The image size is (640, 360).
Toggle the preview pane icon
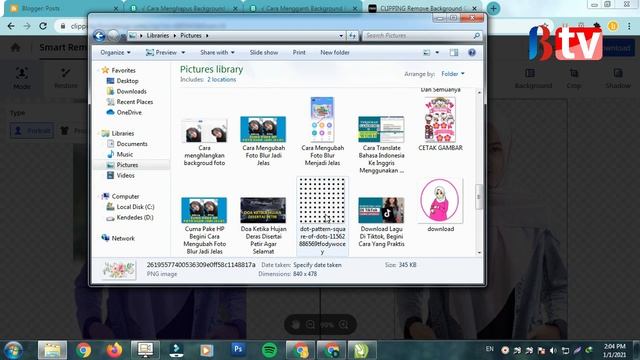454,53
